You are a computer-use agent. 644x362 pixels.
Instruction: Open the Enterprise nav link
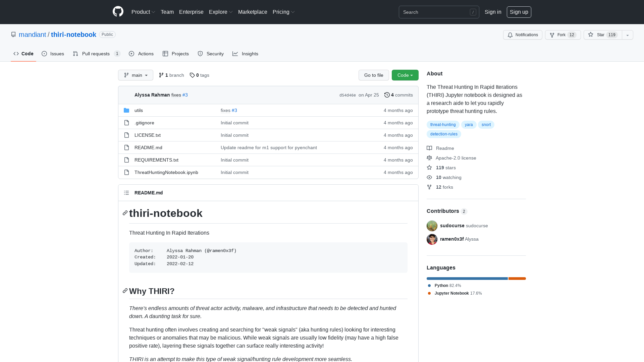coord(191,12)
